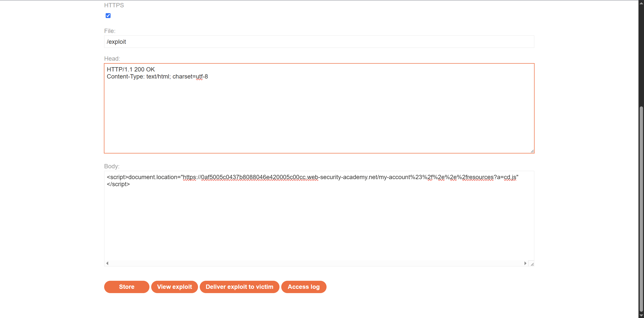Click the Store button
Viewport: 644px width, 318px height.
pyautogui.click(x=127, y=287)
